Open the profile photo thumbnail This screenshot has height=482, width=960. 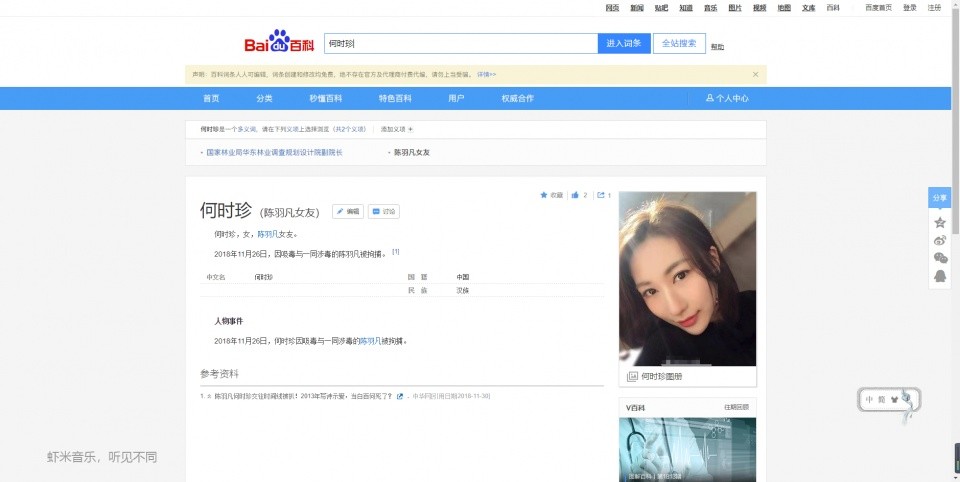688,279
